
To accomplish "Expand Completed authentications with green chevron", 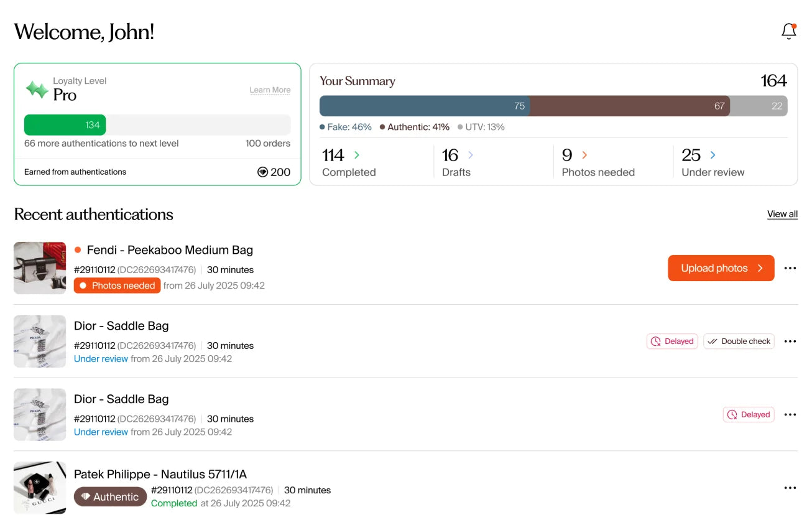I will pyautogui.click(x=357, y=155).
